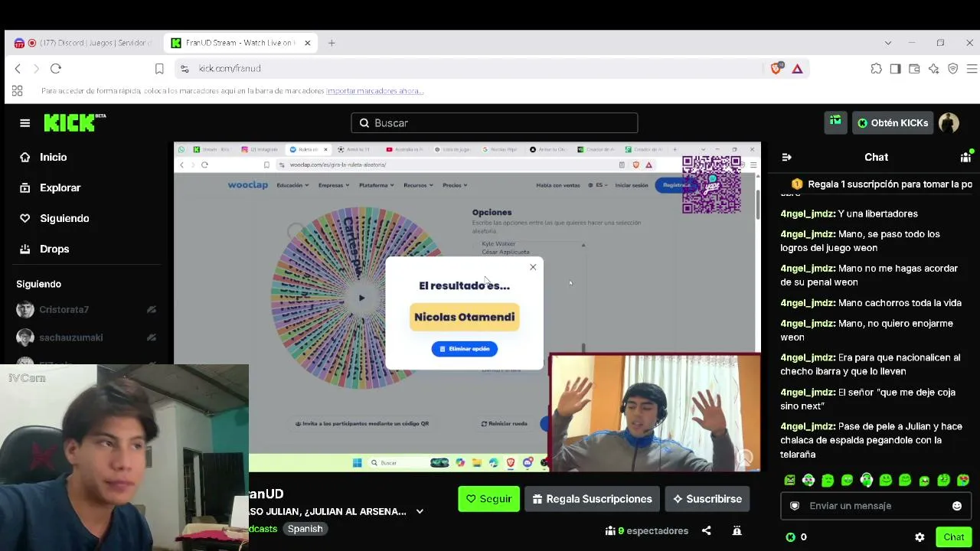The width and height of the screenshot is (980, 551).
Task: Reload the Kick page
Action: pyautogui.click(x=56, y=69)
